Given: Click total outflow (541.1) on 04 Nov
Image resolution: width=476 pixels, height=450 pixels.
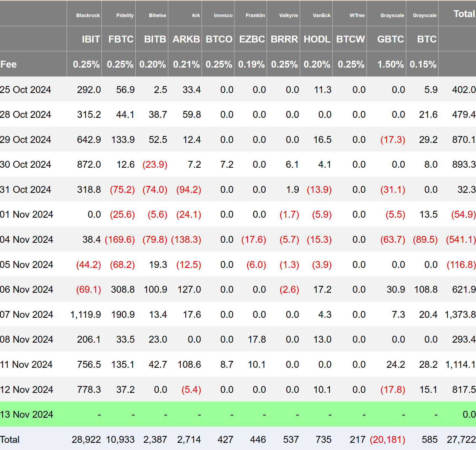Looking at the screenshot, I should click(x=461, y=239).
